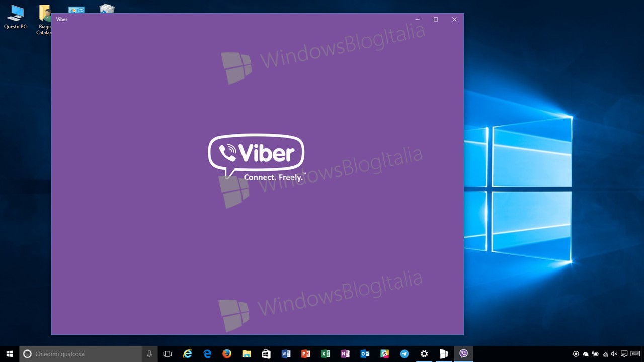
Task: Select the active Viber taskbar icon
Action: tap(463, 354)
